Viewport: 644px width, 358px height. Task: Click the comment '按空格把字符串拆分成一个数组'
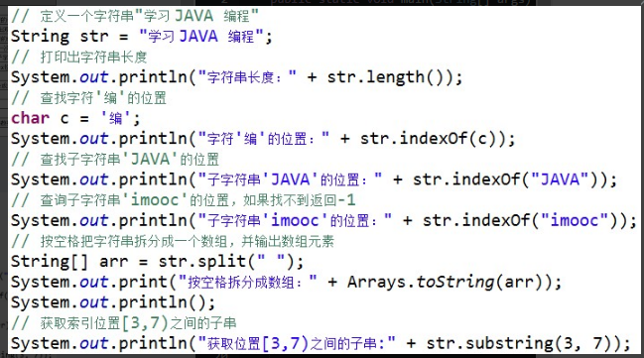tap(173, 241)
